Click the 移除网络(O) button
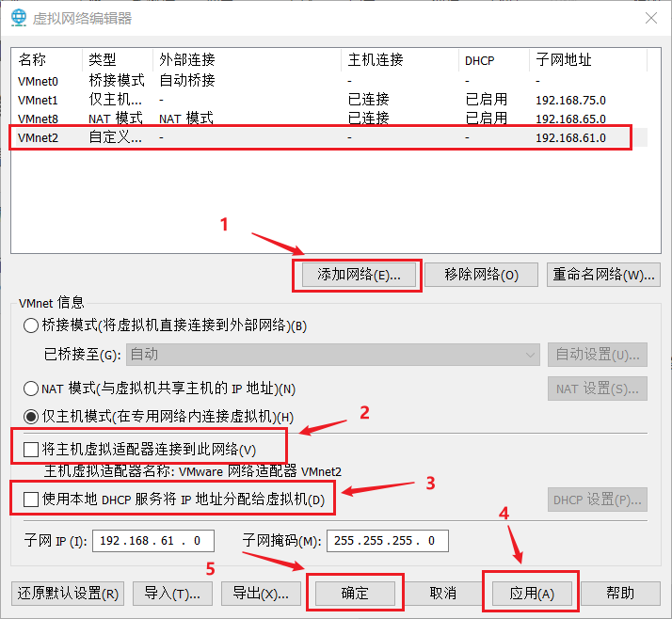 coord(481,275)
